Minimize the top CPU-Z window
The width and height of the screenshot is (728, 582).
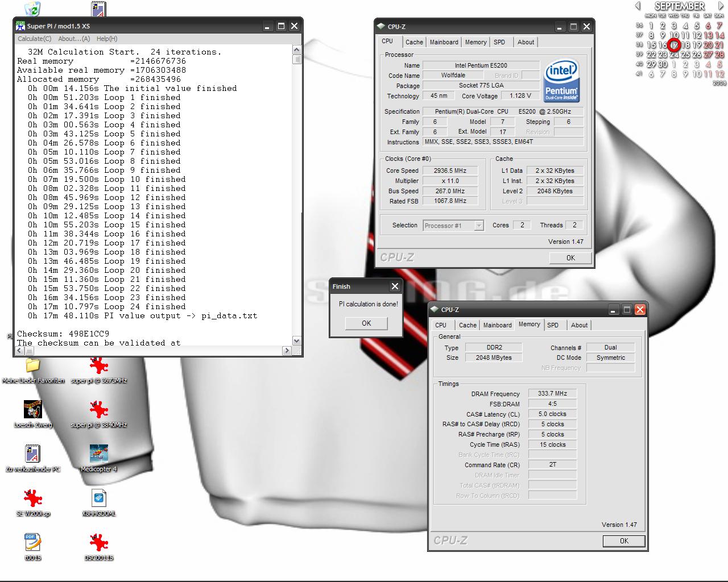pos(560,26)
